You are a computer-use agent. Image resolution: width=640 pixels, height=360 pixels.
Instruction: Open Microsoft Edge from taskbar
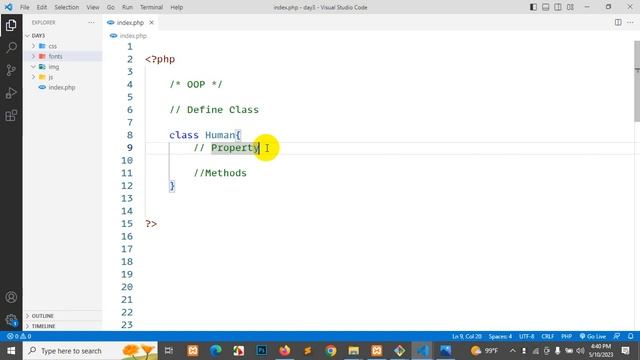point(216,351)
